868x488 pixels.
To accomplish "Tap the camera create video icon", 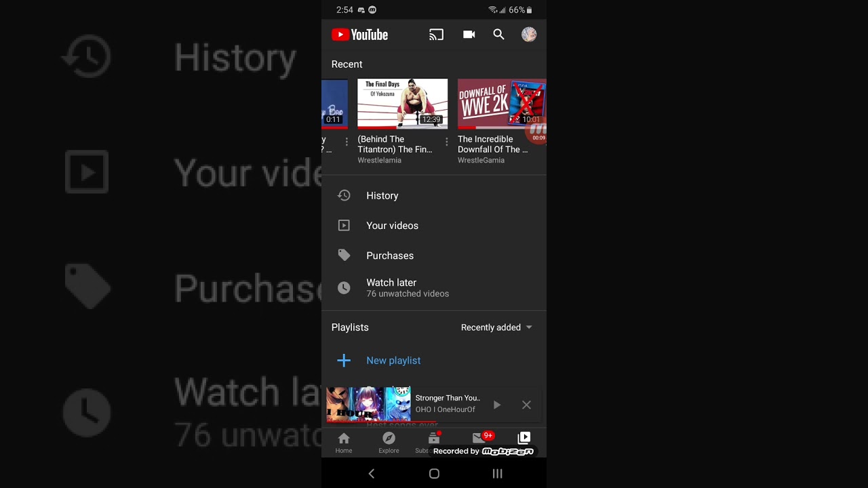I will point(469,35).
